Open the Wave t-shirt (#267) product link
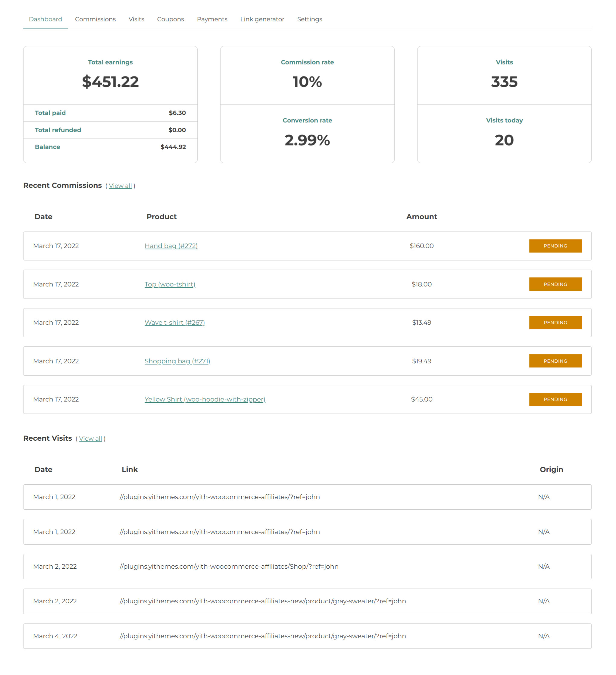 (x=175, y=322)
